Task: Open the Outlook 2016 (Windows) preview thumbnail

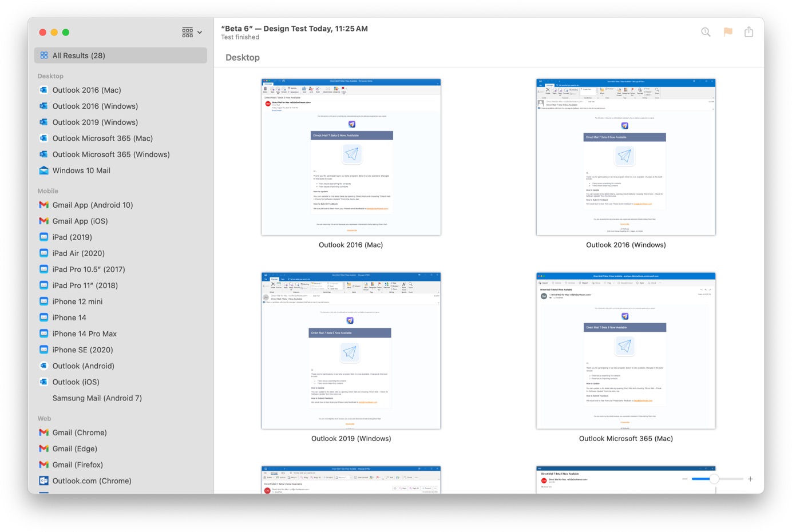Action: 625,157
